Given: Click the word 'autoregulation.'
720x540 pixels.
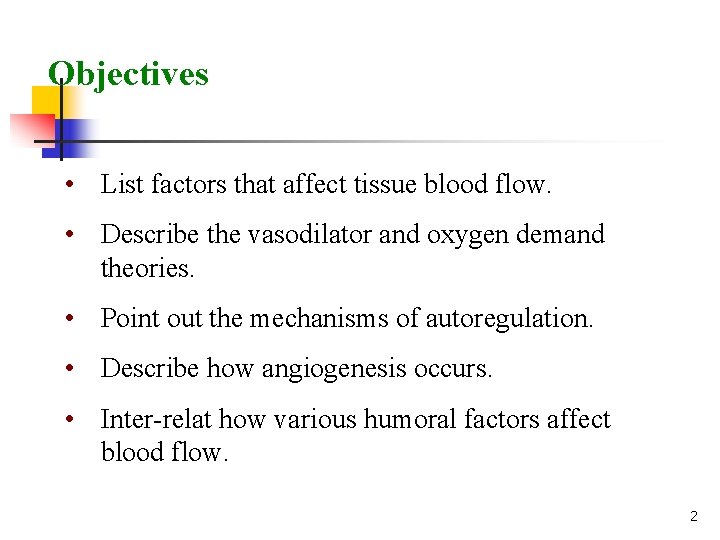Looking at the screenshot, I should 509,319.
